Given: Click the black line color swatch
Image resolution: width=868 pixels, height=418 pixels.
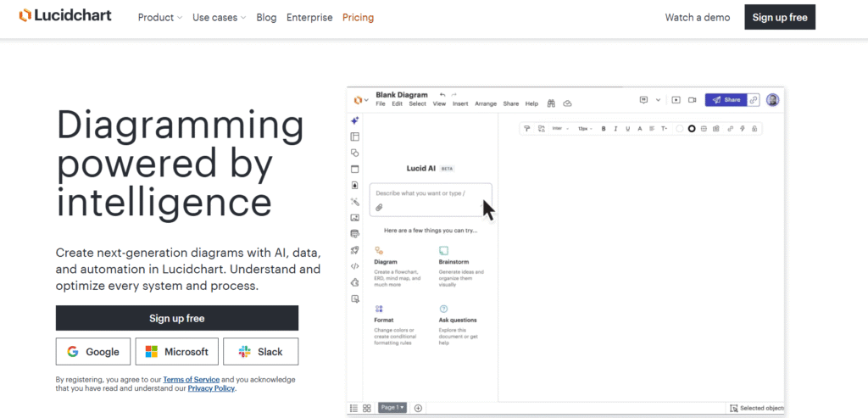Looking at the screenshot, I should click(692, 129).
